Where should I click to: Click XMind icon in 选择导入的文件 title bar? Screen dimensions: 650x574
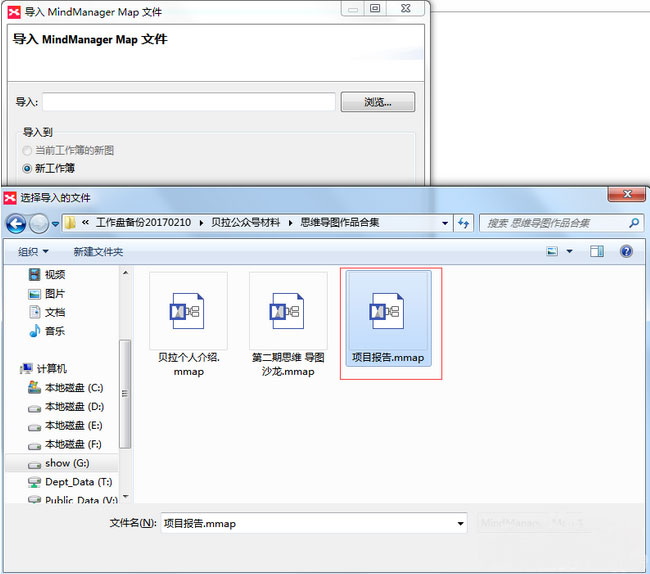(x=10, y=198)
